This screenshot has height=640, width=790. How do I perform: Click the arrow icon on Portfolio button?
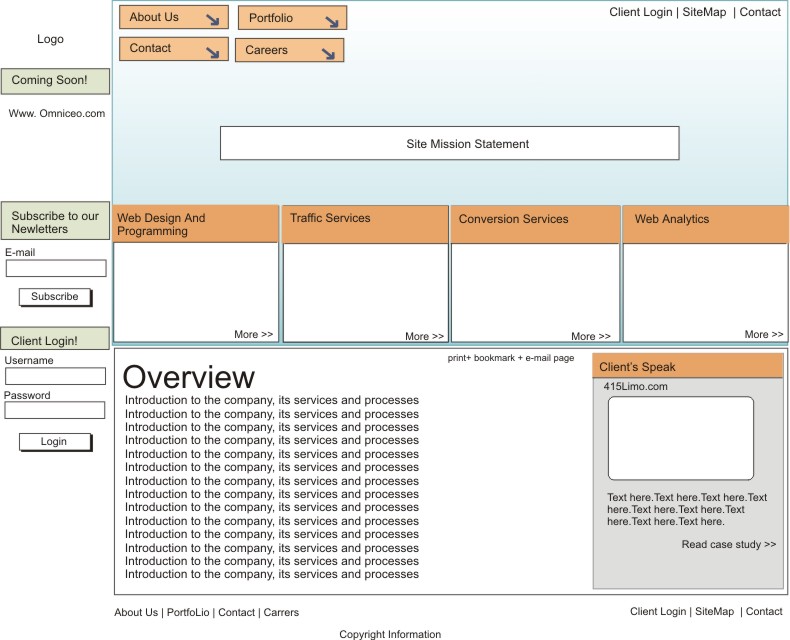click(x=332, y=22)
